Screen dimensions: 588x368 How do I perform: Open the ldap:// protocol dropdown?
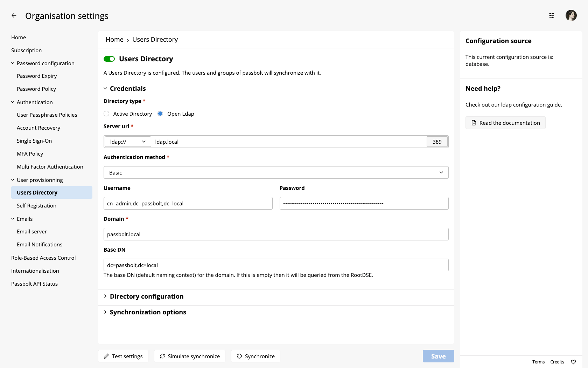pos(128,142)
